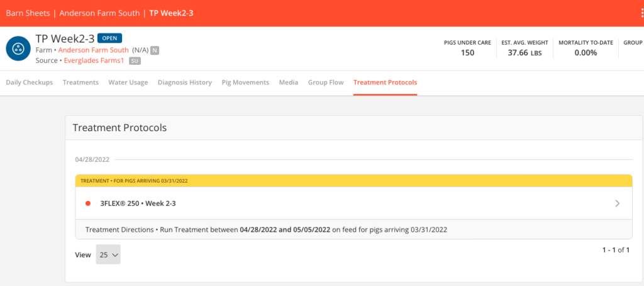644x286 pixels.
Task: Click the Pigs Under Care value 150
Action: [x=467, y=53]
